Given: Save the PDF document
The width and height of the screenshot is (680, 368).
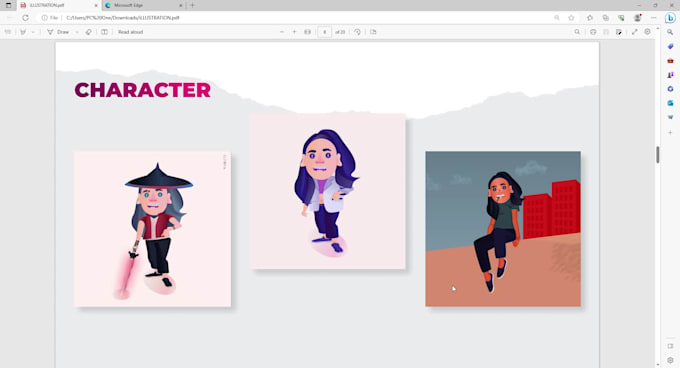Looking at the screenshot, I should coord(606,32).
